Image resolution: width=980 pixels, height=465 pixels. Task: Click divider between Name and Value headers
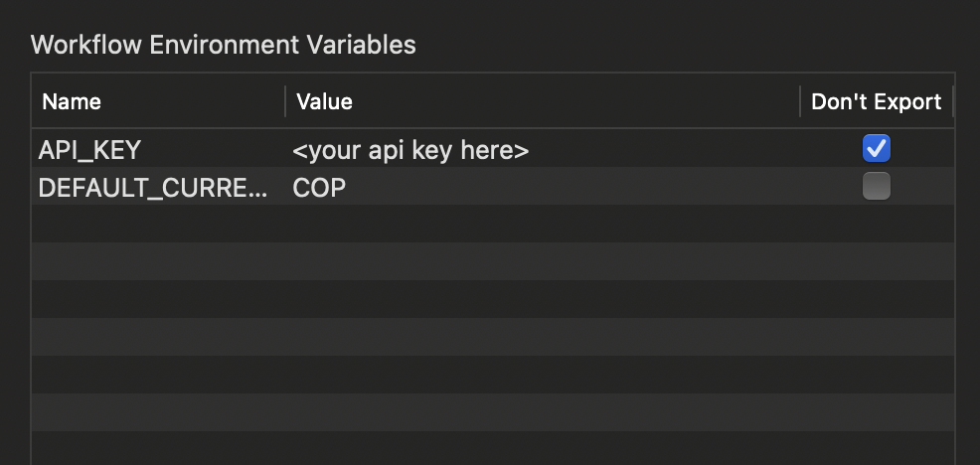click(x=285, y=101)
